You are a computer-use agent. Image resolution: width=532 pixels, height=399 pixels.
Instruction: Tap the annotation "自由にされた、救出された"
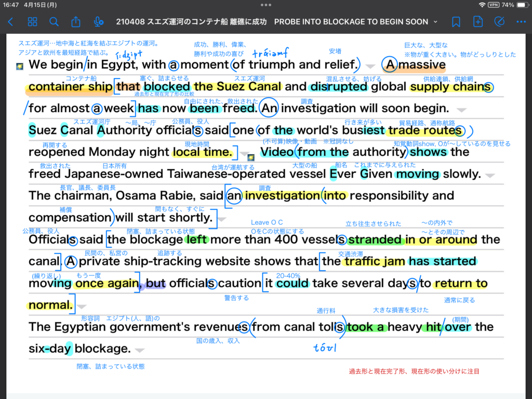[x=221, y=101]
